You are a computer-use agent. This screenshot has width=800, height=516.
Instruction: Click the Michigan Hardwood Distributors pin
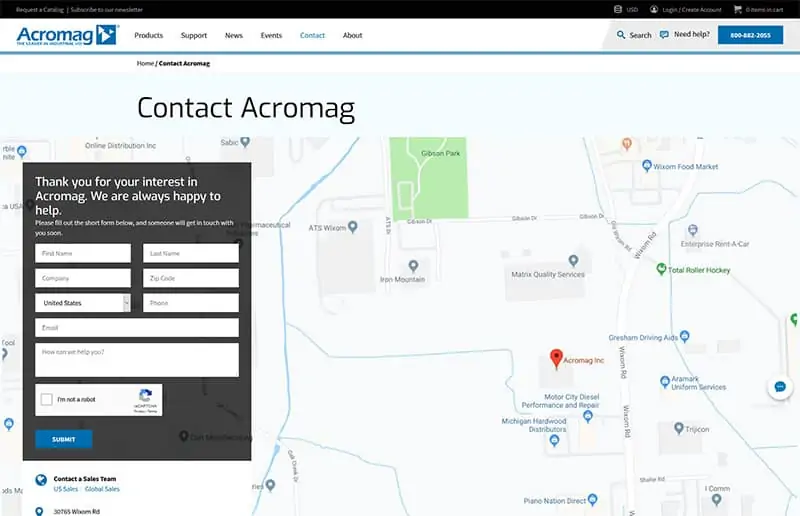pos(555,441)
